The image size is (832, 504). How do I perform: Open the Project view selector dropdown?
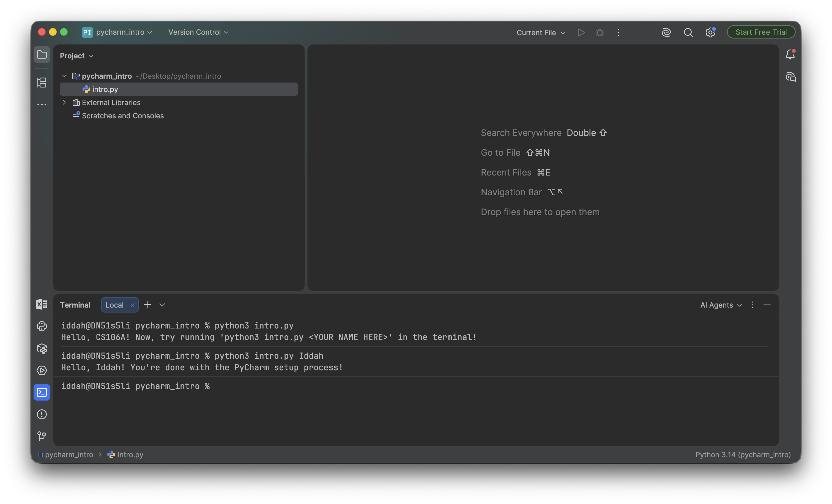click(76, 56)
